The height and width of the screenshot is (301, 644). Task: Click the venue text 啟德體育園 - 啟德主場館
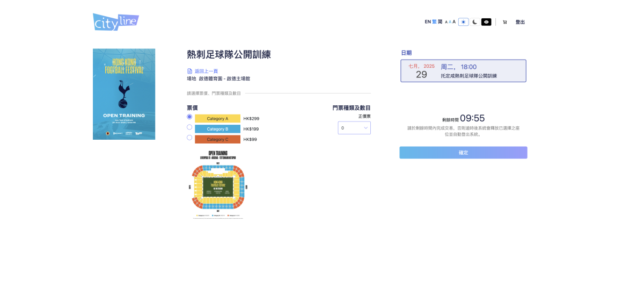(224, 78)
